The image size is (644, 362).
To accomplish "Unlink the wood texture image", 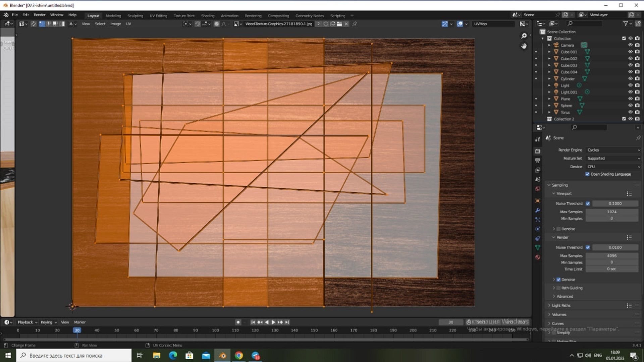I will 346,24.
